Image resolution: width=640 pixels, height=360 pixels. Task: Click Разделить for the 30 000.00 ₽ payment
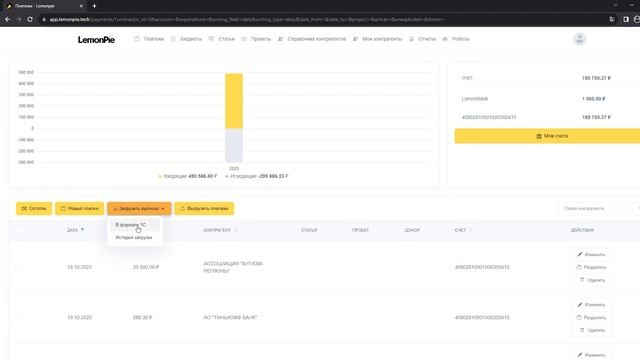pyautogui.click(x=591, y=267)
